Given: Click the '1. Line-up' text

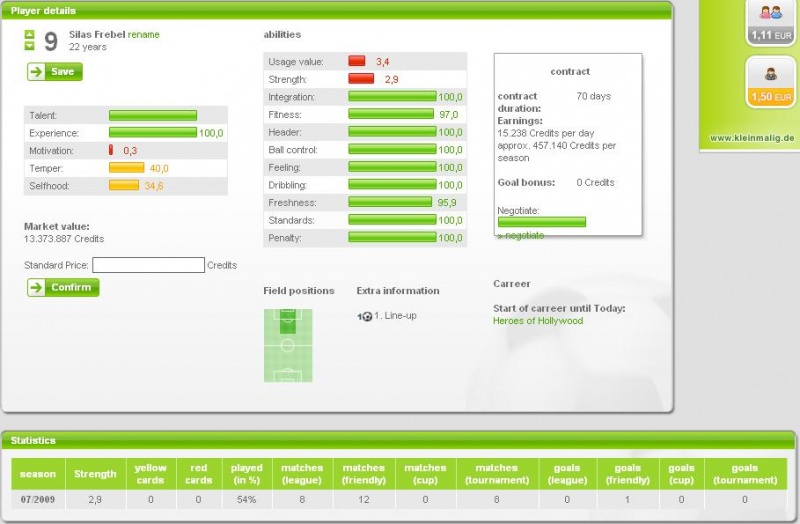Looking at the screenshot, I should (x=395, y=316).
